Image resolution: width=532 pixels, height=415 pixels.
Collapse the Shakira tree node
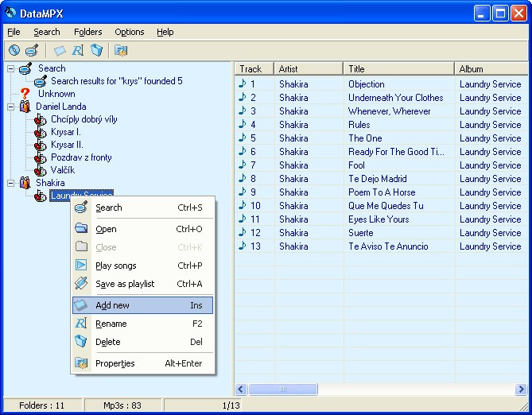11,183
